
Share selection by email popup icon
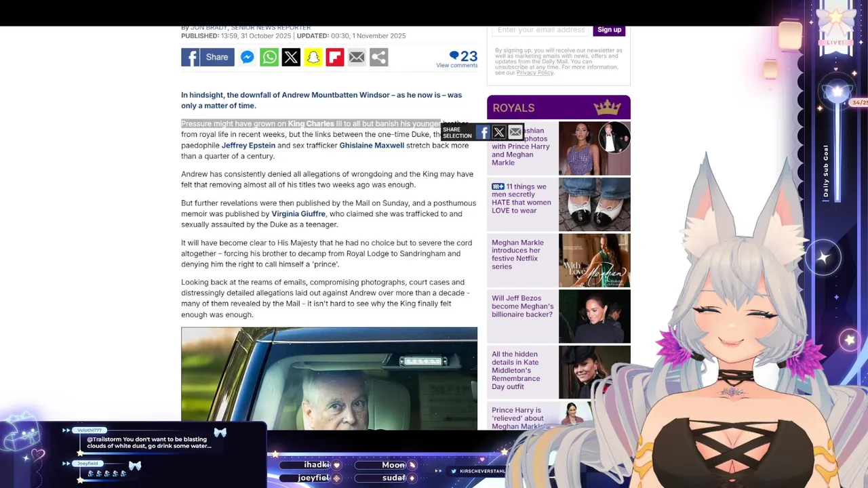515,132
